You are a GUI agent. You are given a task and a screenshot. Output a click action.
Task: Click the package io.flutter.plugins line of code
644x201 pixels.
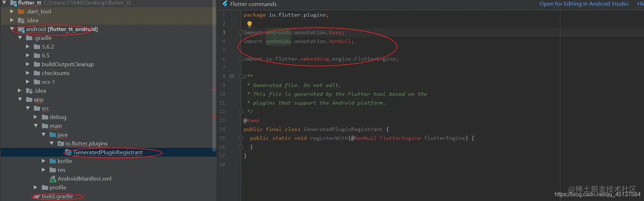tap(286, 15)
